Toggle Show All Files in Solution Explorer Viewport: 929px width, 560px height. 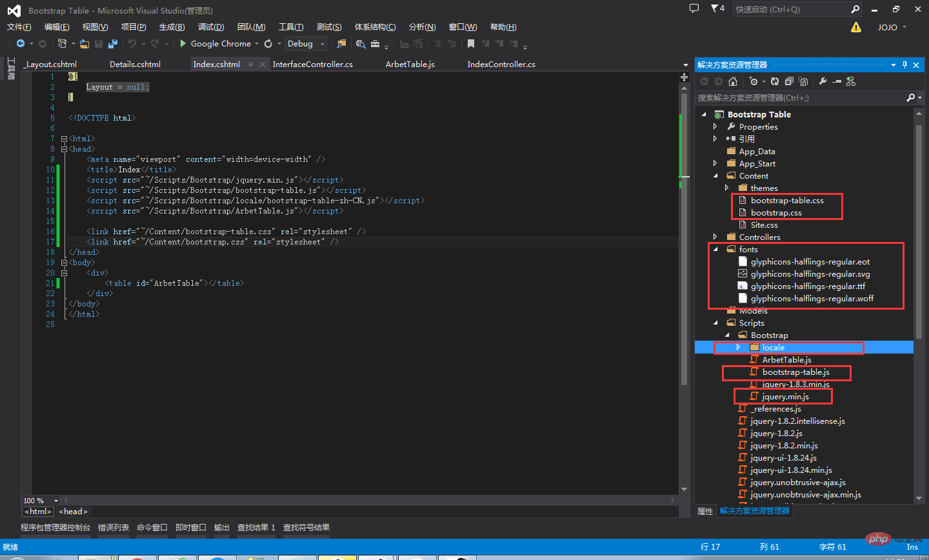(x=803, y=81)
